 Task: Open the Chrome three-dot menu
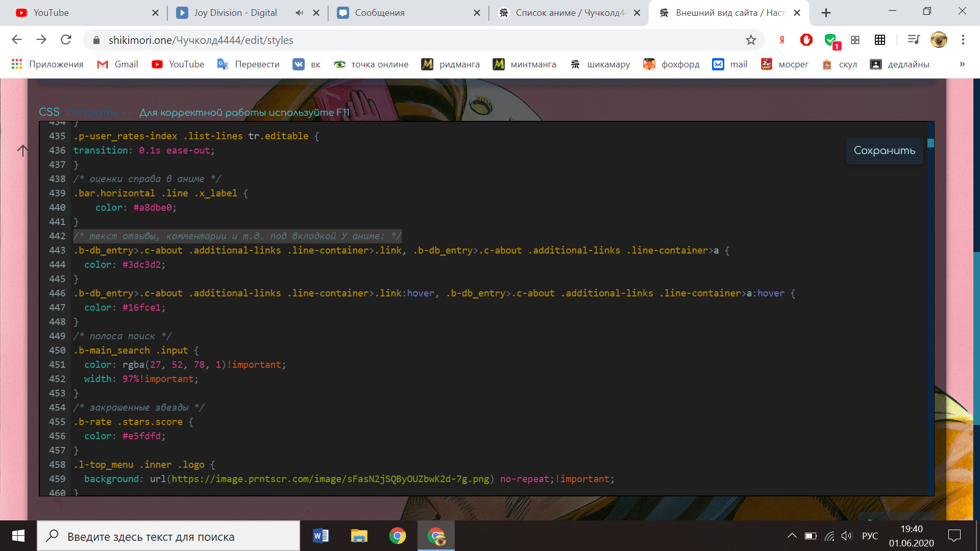tap(963, 40)
